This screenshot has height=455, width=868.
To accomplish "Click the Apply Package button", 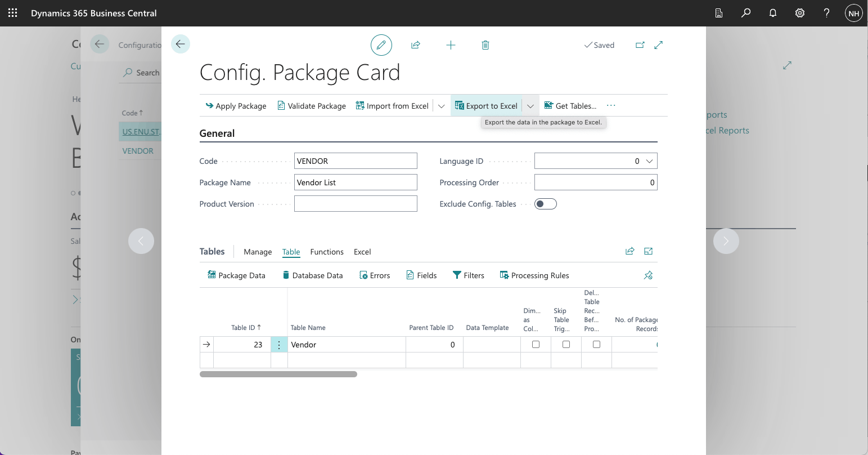I will [236, 106].
